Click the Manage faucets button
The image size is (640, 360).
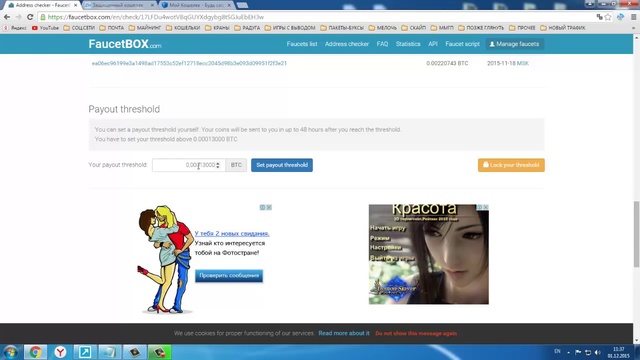(514, 44)
